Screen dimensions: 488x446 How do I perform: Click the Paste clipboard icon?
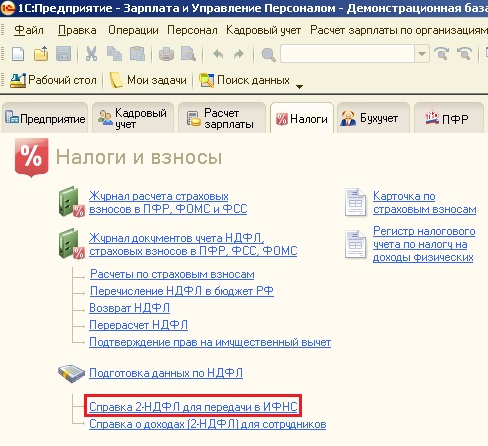(137, 54)
